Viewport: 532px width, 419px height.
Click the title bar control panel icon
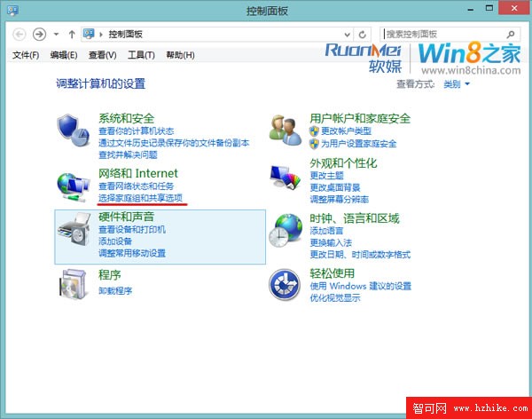point(12,11)
